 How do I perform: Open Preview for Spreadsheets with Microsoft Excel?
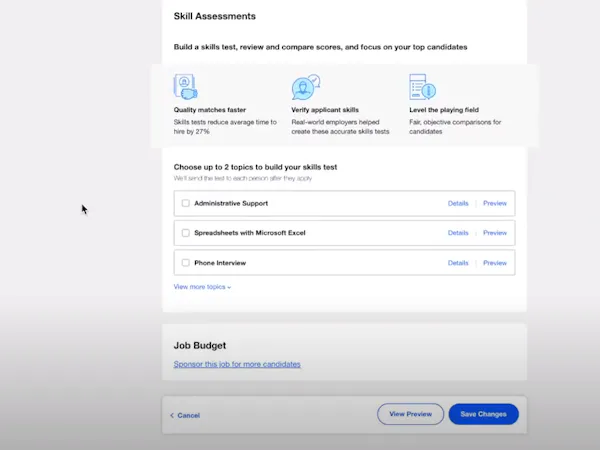coord(495,233)
